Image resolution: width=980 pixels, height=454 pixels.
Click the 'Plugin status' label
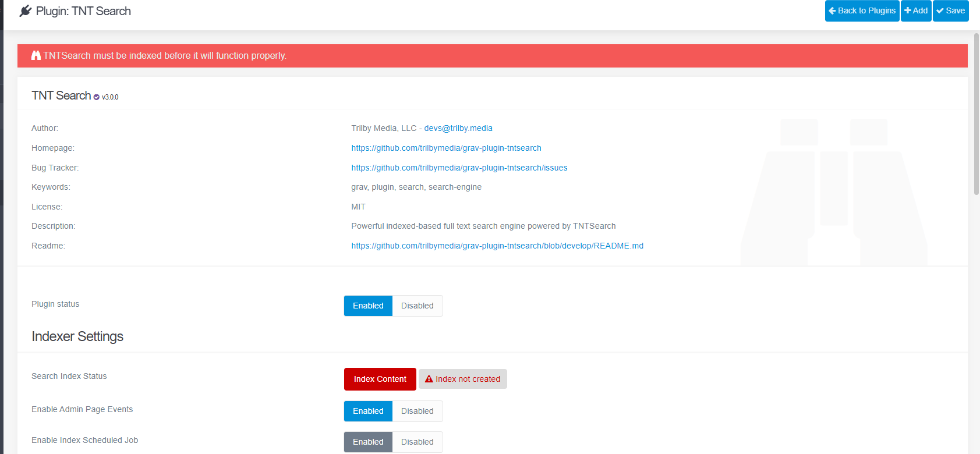pos(55,304)
